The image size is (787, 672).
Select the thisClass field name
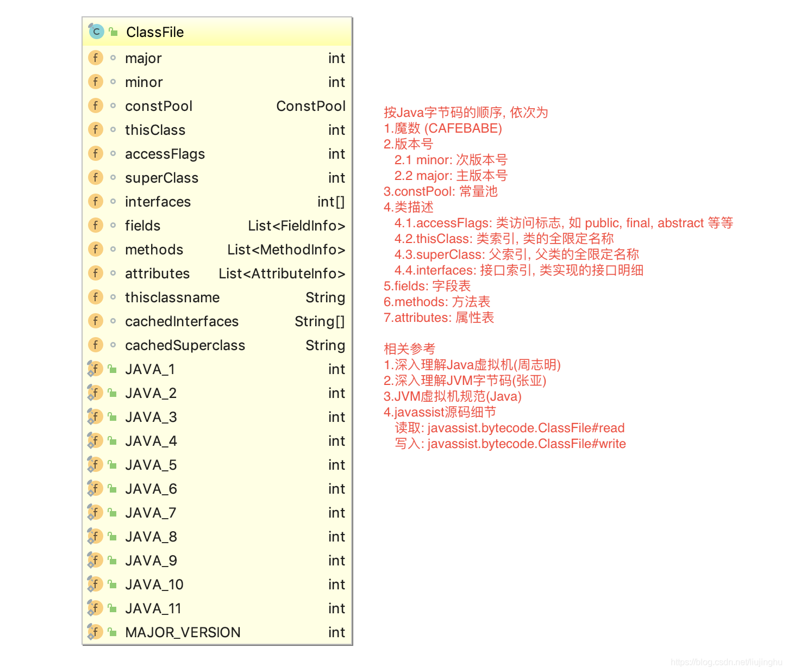tap(155, 130)
